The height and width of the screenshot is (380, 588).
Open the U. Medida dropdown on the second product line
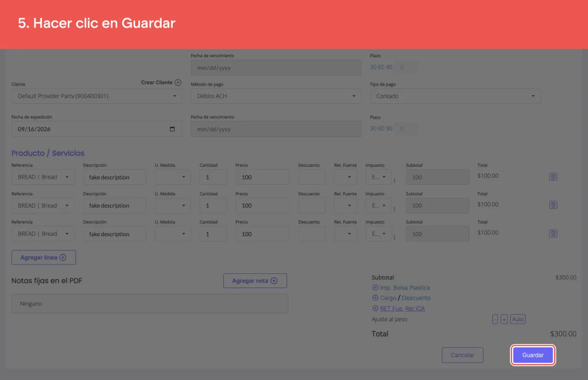pyautogui.click(x=173, y=205)
